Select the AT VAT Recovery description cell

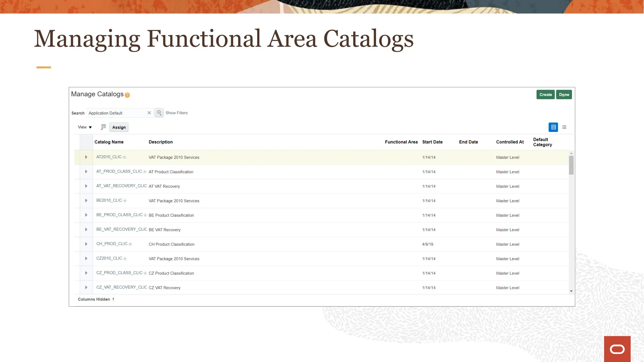click(164, 186)
